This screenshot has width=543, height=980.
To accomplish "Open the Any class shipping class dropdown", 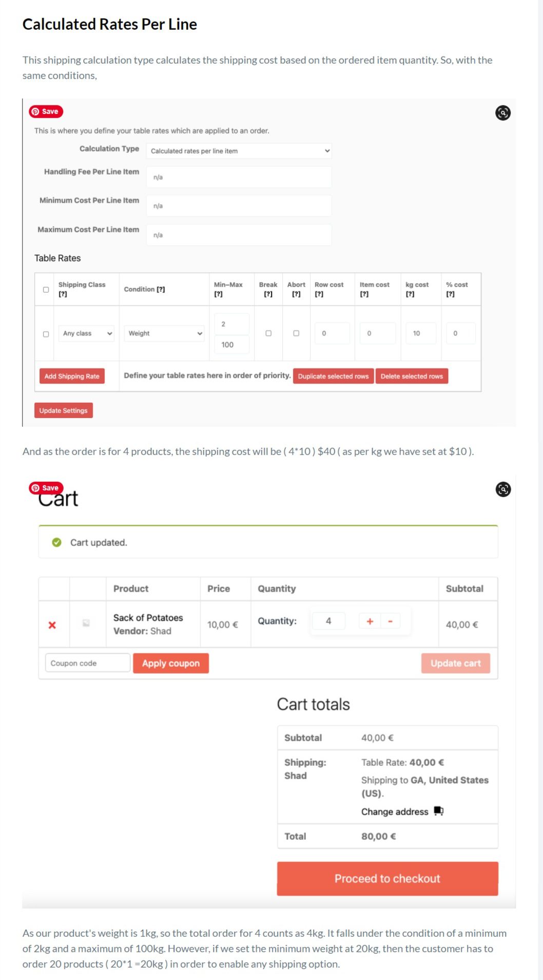I will tap(86, 333).
